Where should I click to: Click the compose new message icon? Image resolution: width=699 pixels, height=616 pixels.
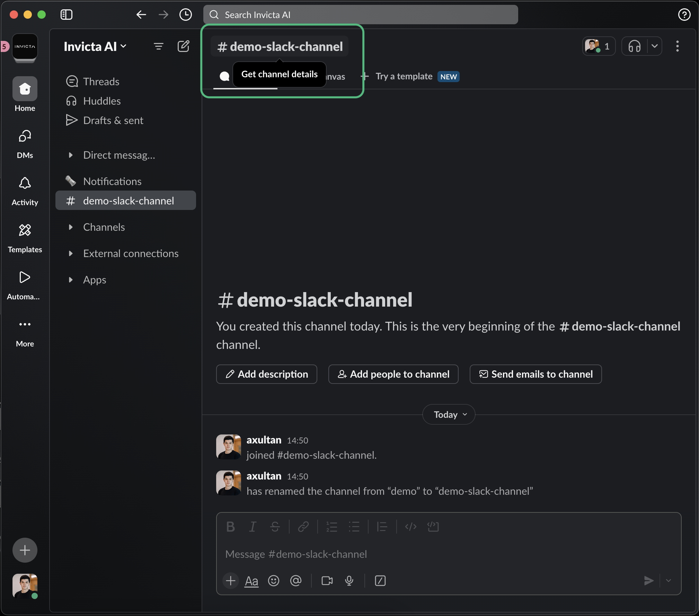point(183,46)
